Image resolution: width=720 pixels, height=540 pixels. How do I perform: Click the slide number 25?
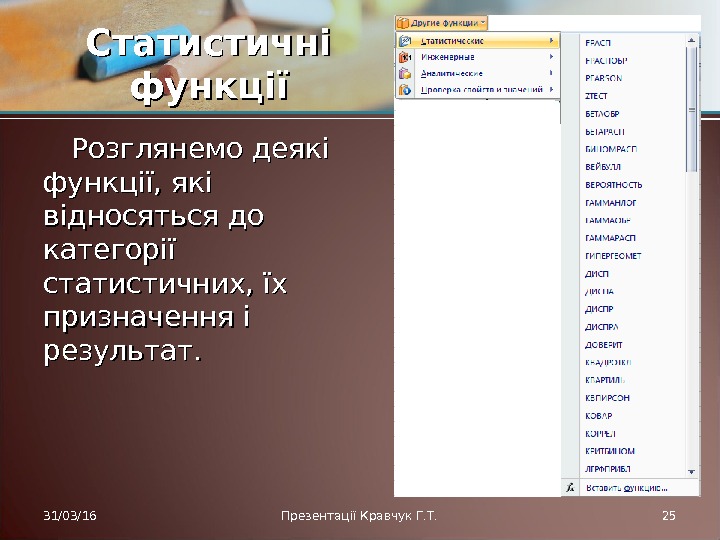pyautogui.click(x=669, y=516)
